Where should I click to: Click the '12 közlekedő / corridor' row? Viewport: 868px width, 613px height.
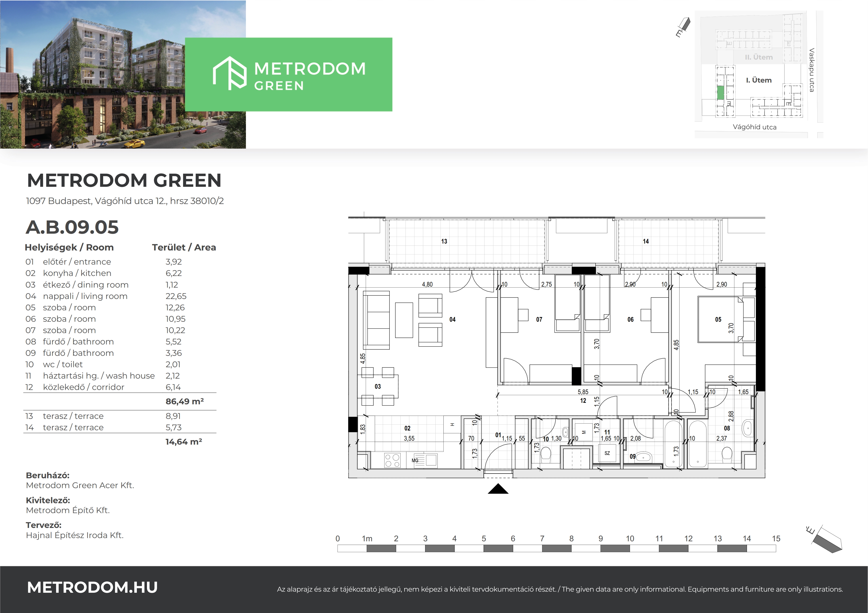click(x=120, y=387)
